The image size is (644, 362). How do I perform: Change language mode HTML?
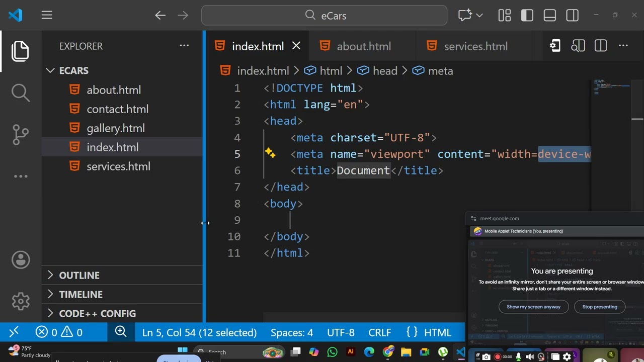[x=437, y=332]
